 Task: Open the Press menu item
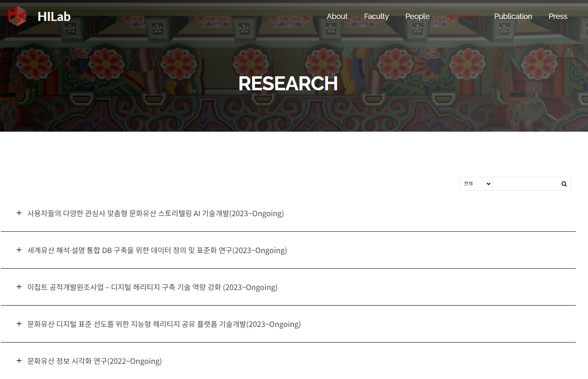(x=558, y=16)
